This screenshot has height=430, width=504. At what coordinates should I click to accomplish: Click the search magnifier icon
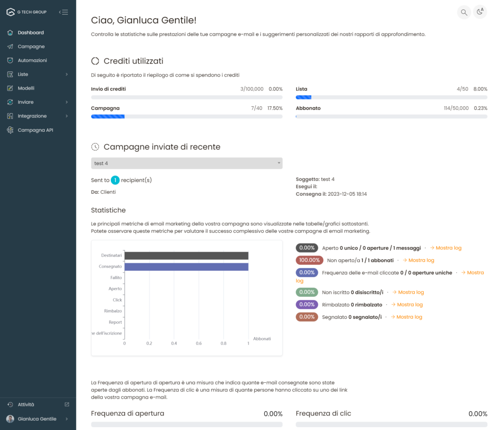point(463,12)
